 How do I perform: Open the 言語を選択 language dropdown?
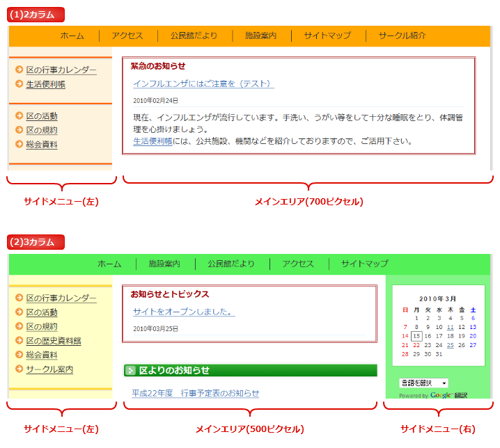click(423, 383)
